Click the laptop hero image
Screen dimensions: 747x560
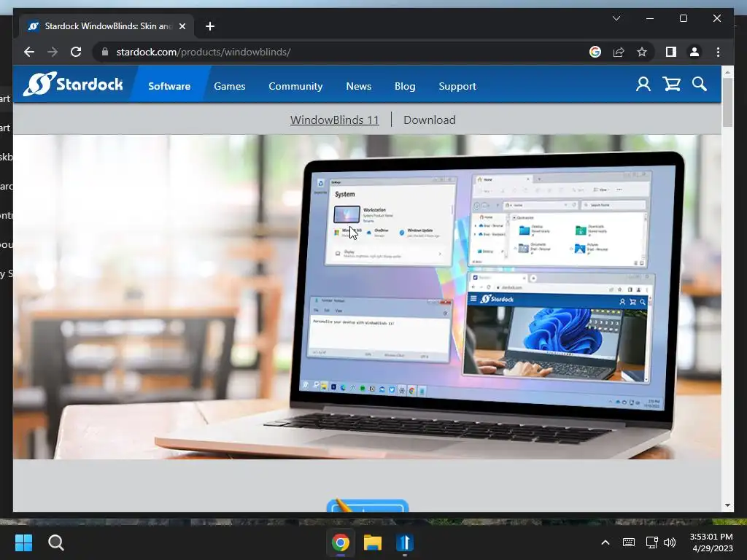367,297
